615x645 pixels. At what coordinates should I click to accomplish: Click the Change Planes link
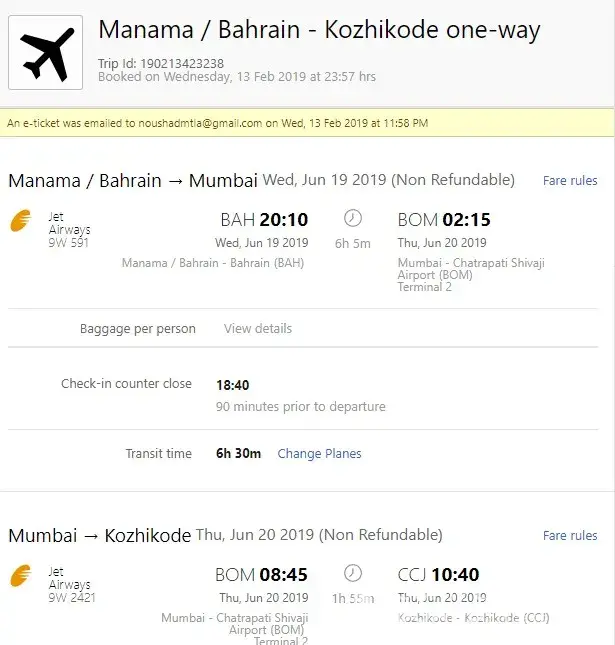[320, 453]
